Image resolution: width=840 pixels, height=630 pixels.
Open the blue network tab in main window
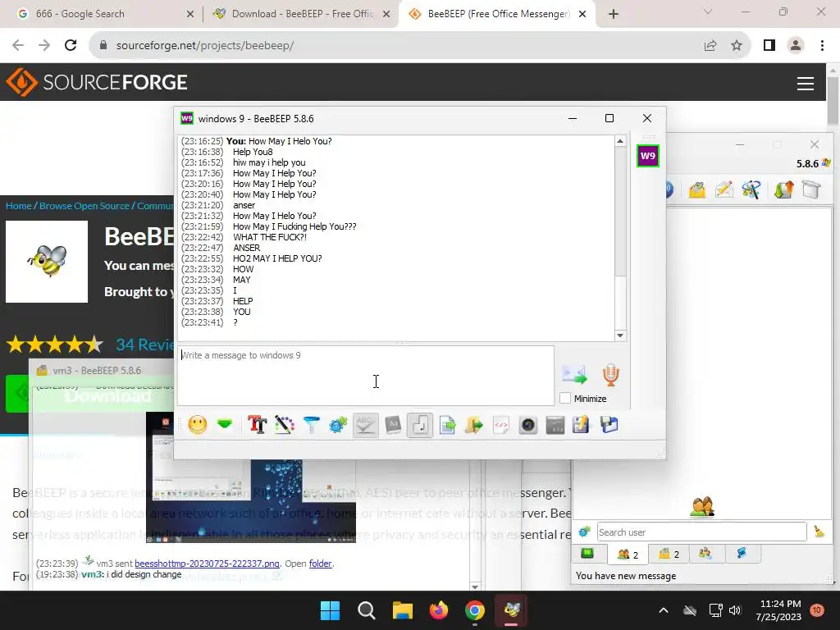click(742, 554)
